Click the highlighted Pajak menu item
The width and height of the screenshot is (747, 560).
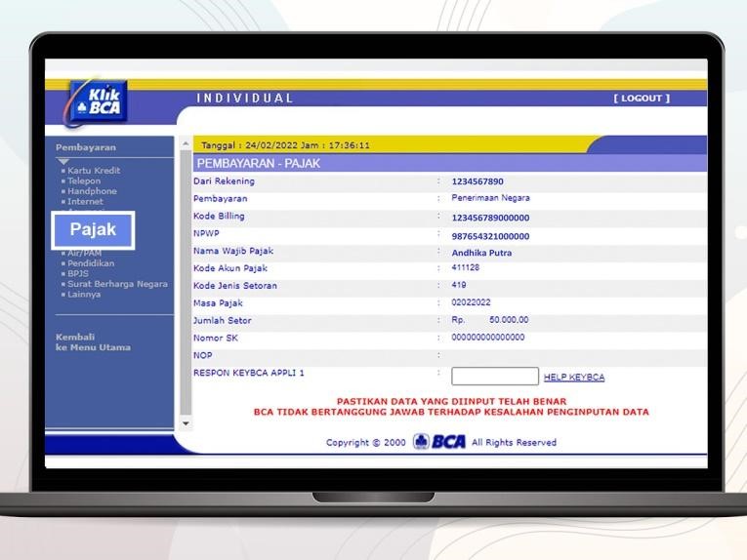pyautogui.click(x=93, y=230)
